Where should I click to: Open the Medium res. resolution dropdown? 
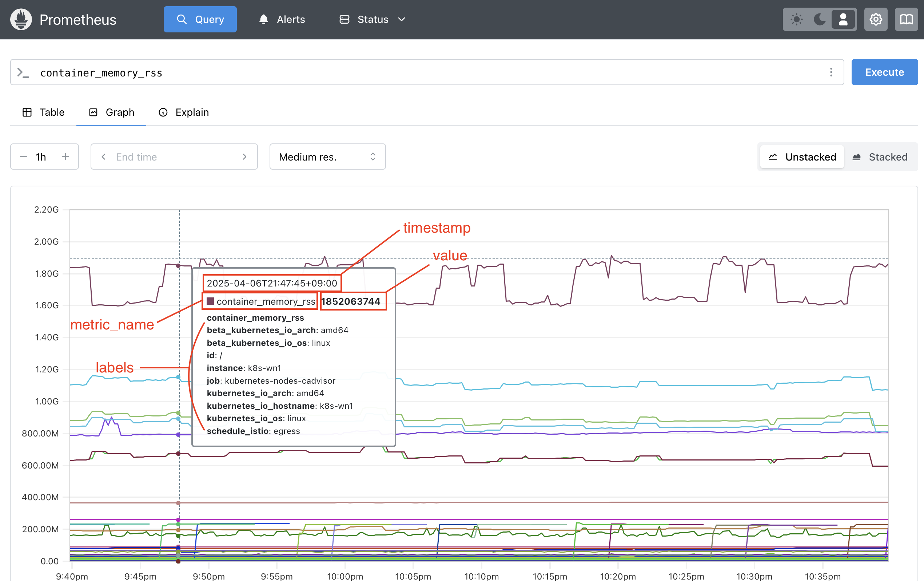pyautogui.click(x=327, y=157)
